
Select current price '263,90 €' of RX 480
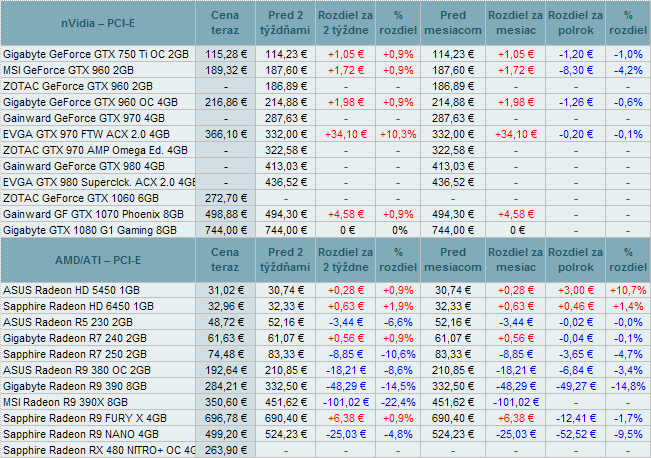pyautogui.click(x=226, y=450)
